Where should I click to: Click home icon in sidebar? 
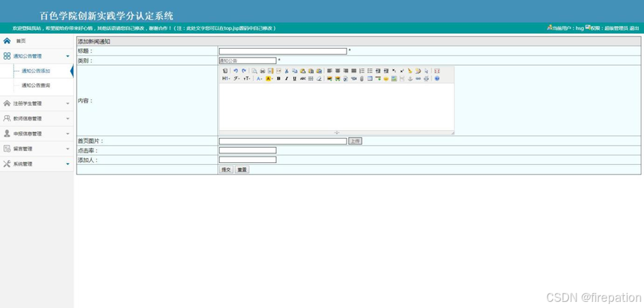(x=7, y=40)
